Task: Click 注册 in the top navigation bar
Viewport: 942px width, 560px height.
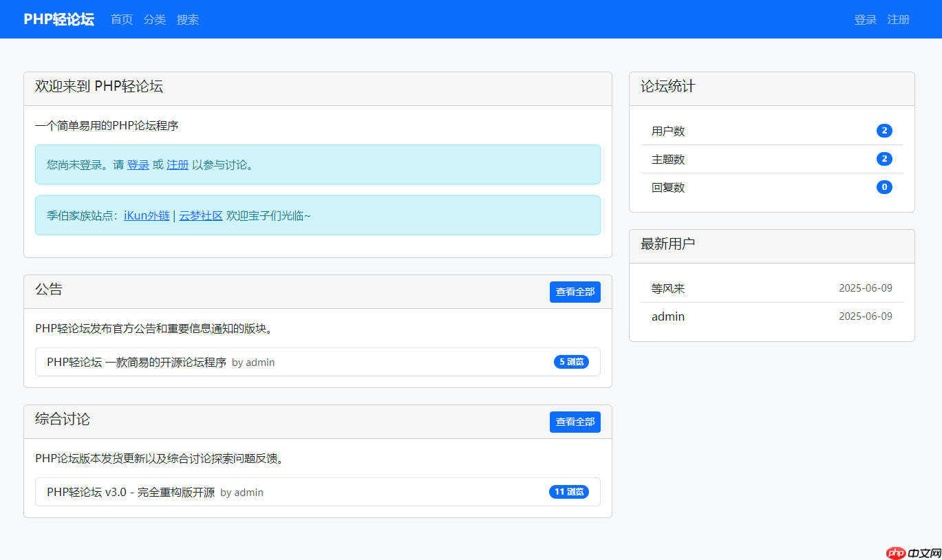Action: tap(898, 19)
